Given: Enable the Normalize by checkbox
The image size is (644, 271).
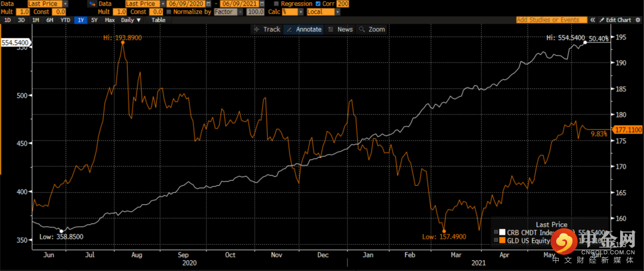Looking at the screenshot, I should [x=169, y=12].
